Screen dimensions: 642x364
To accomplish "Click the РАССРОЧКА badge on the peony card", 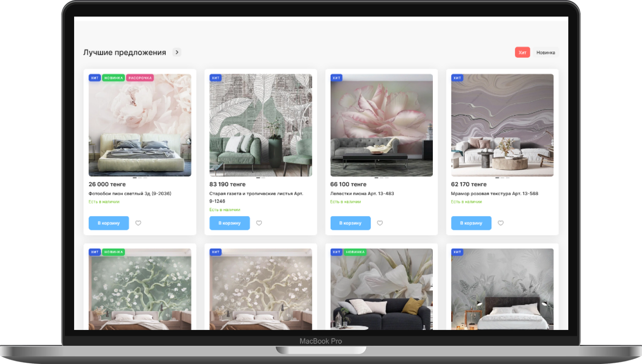I will point(140,78).
